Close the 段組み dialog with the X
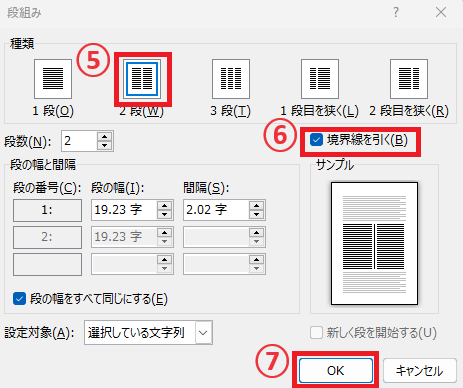The image size is (463, 388). [x=441, y=13]
